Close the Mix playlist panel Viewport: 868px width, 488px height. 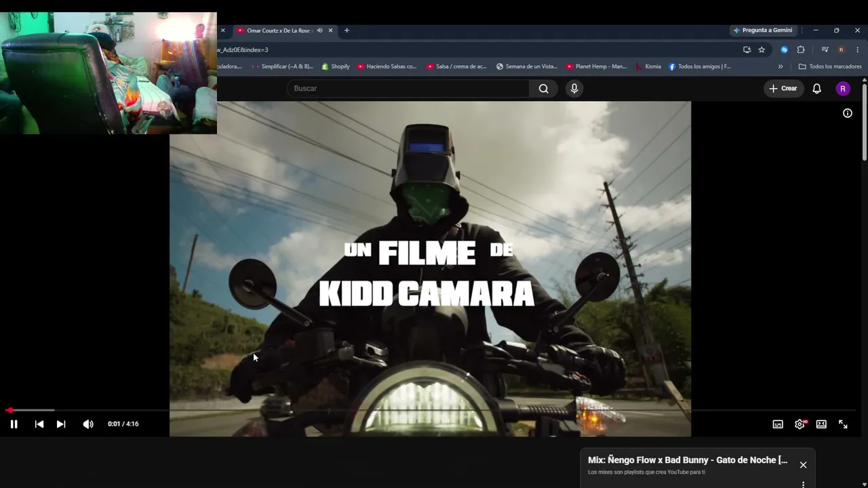[803, 465]
